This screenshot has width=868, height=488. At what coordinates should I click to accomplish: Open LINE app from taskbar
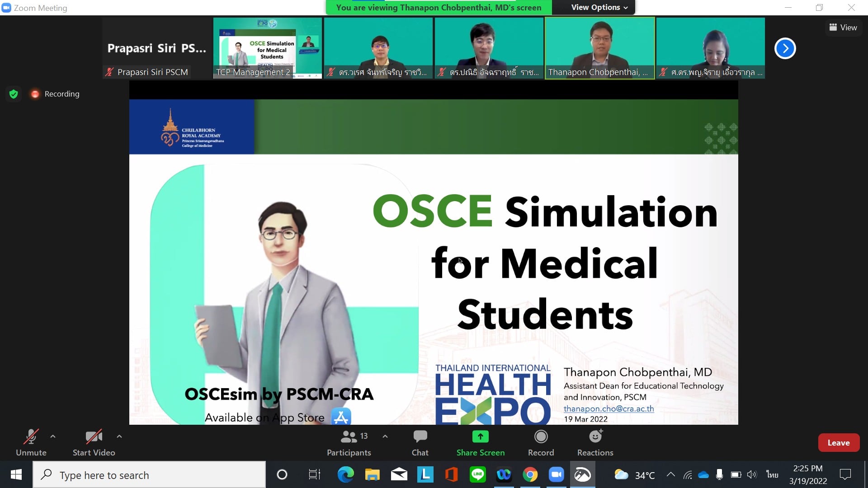pos(477,475)
